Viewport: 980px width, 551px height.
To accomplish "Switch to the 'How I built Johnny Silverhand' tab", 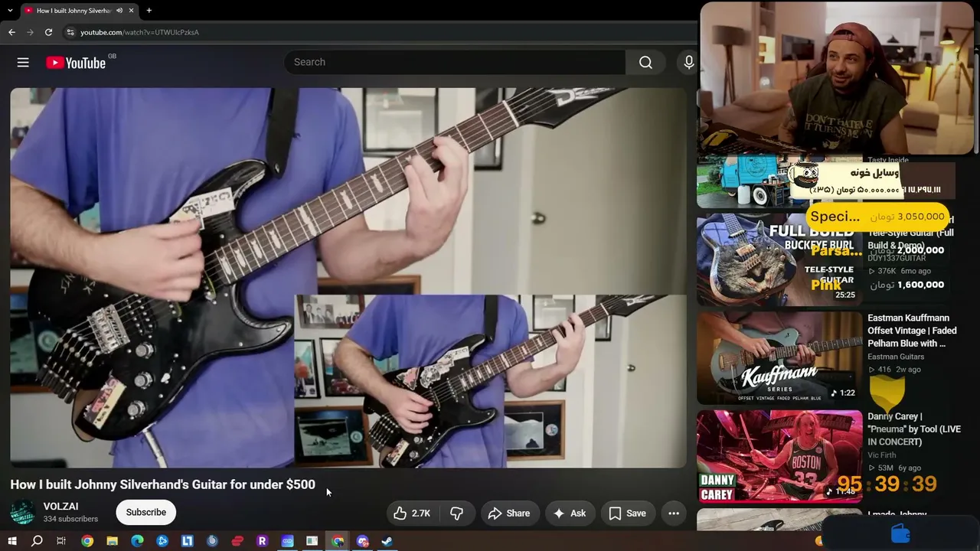I will coord(74,11).
